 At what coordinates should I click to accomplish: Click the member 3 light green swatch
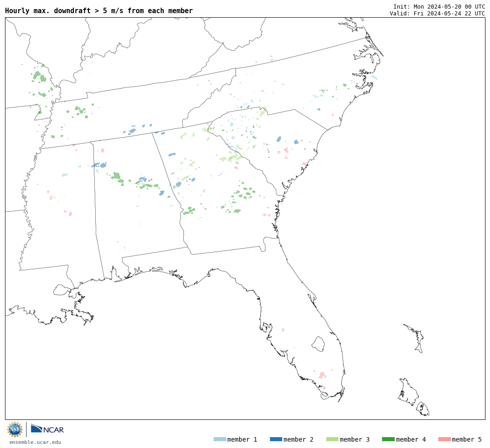(332, 439)
